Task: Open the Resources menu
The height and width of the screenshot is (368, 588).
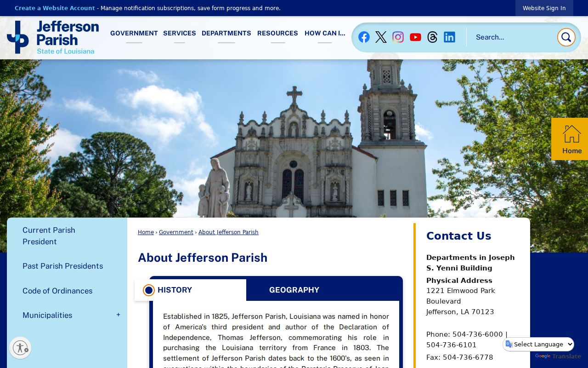Action: (277, 34)
